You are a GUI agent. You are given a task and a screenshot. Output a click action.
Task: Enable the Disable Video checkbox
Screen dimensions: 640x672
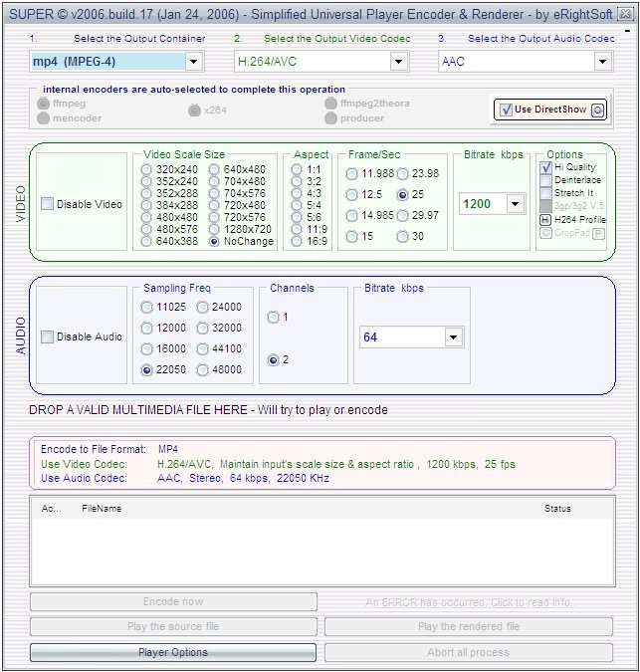point(47,203)
